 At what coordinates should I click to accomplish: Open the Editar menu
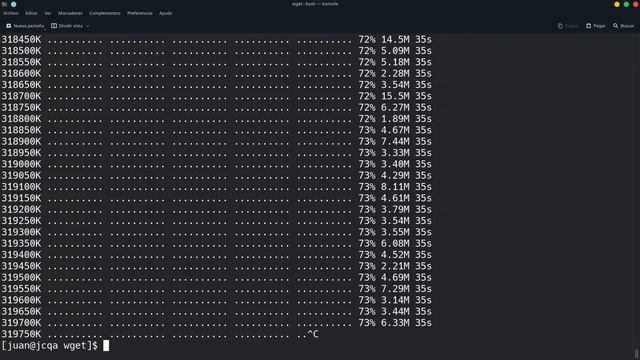(31, 13)
